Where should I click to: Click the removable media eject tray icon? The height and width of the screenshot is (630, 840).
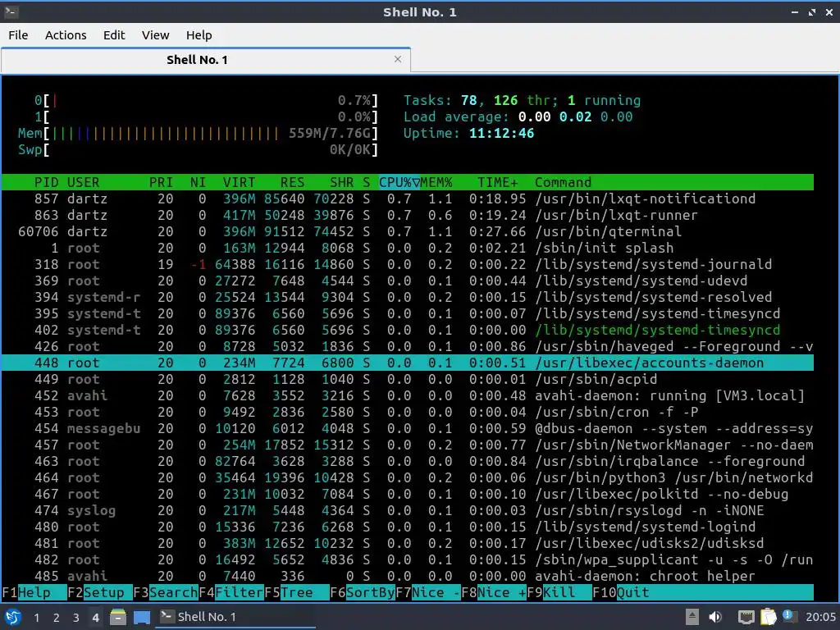click(692, 617)
